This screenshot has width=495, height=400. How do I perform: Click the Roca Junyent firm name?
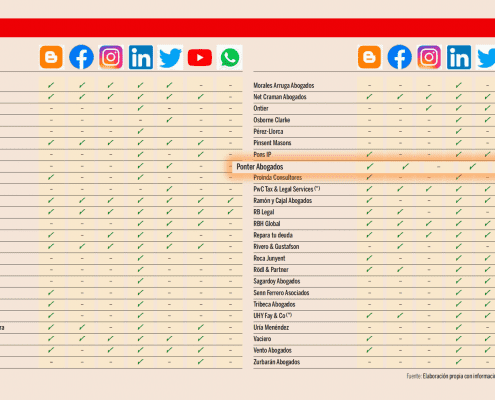(269, 258)
